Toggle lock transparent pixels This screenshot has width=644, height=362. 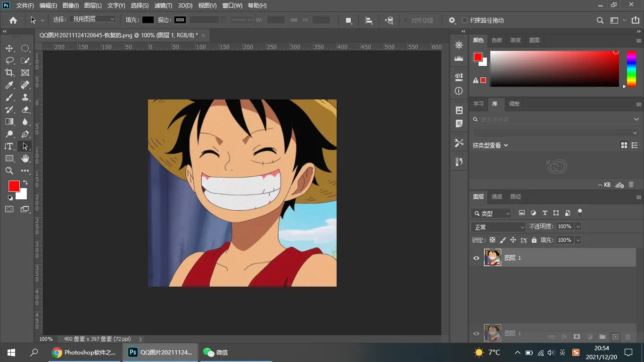coord(492,240)
